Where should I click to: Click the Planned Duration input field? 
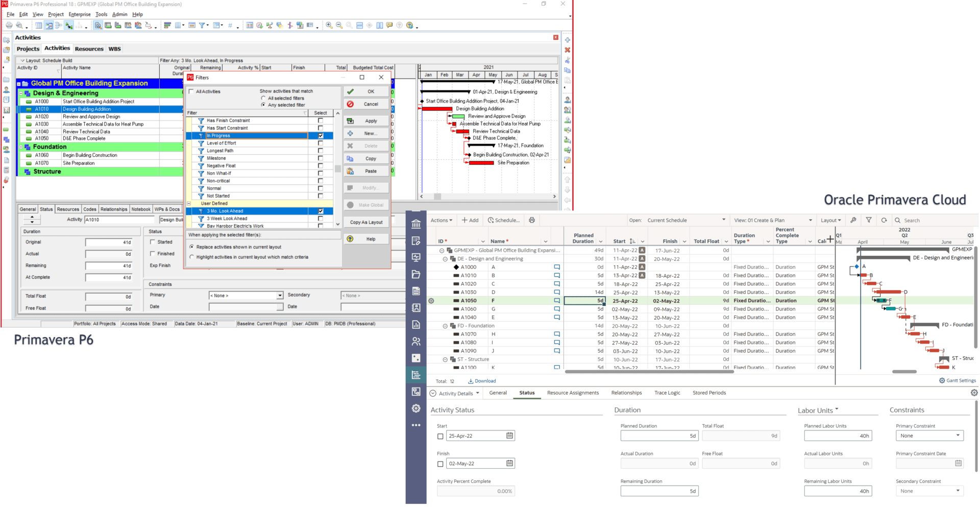[x=659, y=436]
